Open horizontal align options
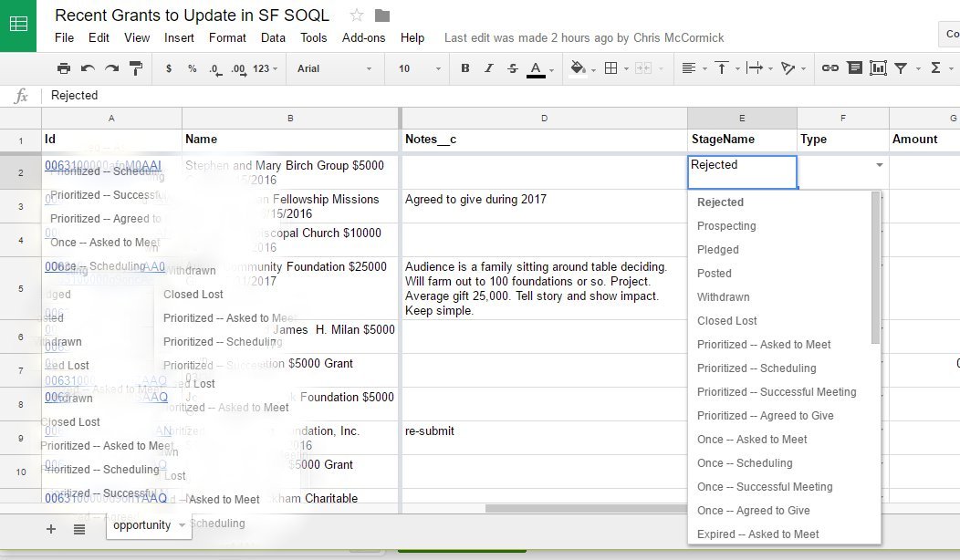960x560 pixels. [x=689, y=68]
